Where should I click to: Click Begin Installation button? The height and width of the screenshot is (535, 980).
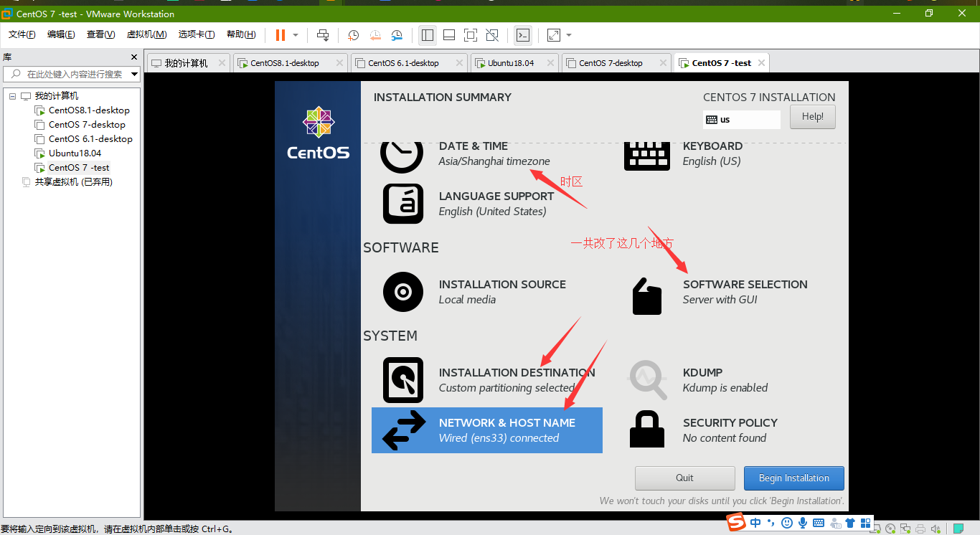click(x=794, y=478)
